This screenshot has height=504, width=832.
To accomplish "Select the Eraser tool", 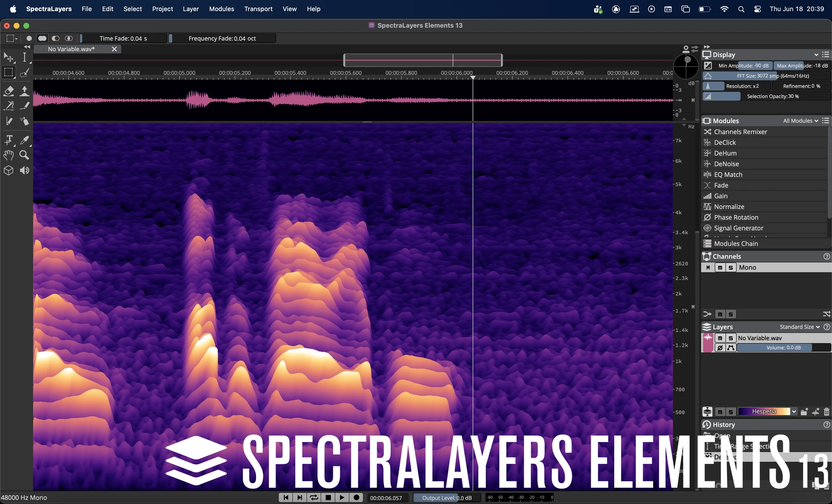I will [9, 91].
